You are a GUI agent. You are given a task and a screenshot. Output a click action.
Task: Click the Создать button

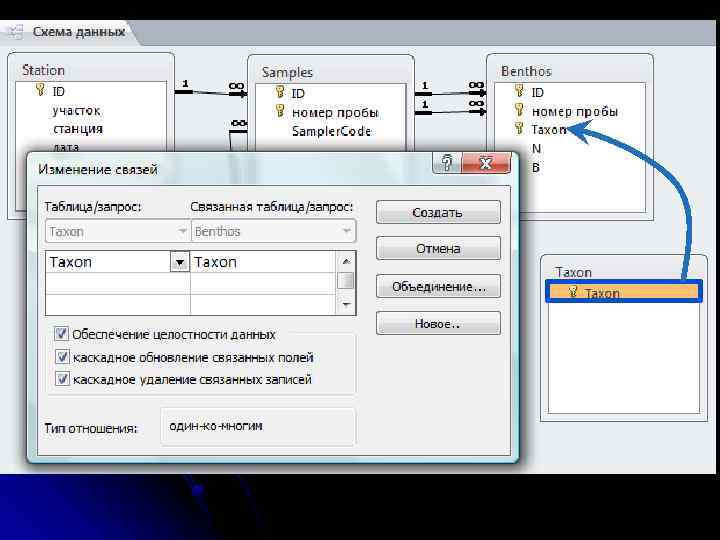(x=438, y=212)
